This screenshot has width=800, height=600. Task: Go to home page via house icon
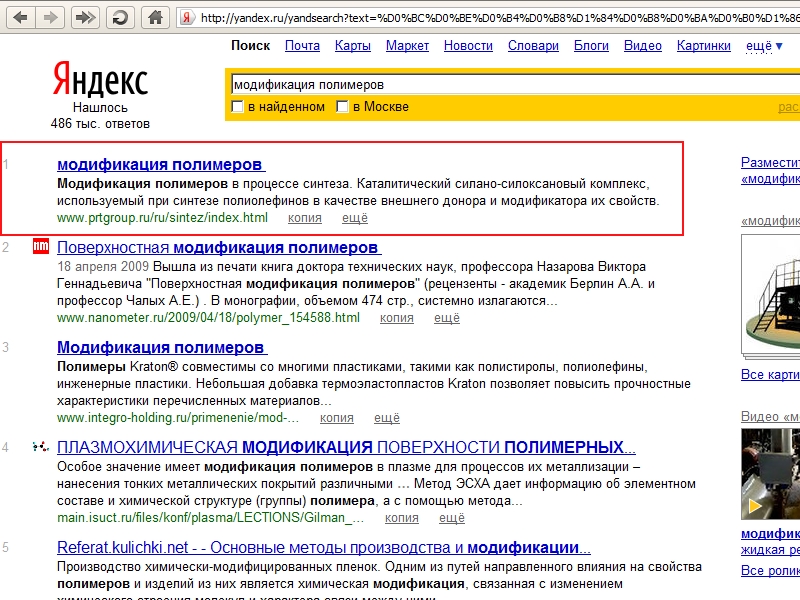pyautogui.click(x=155, y=18)
